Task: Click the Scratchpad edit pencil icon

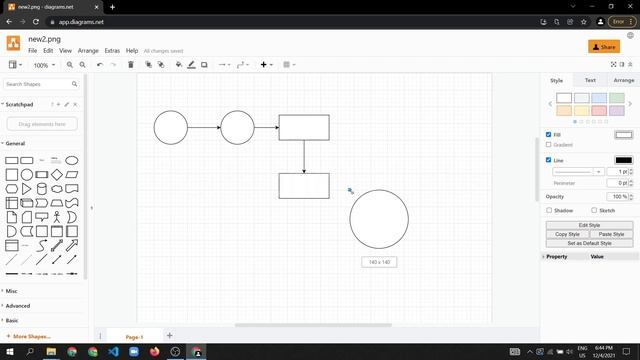Action: tap(67, 104)
